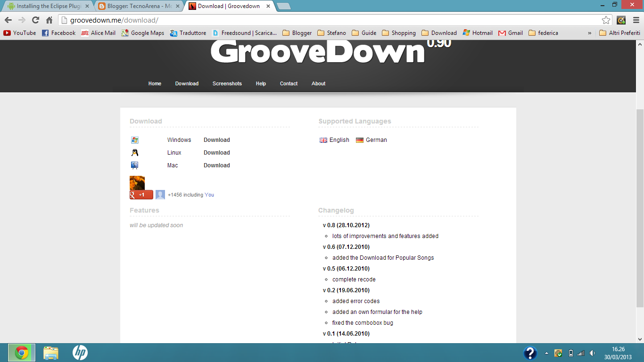The height and width of the screenshot is (362, 644).
Task: Open the Facebook bookmark
Action: click(x=58, y=33)
